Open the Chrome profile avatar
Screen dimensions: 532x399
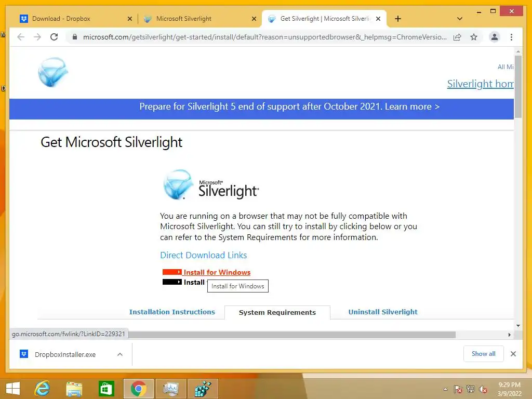pos(495,37)
